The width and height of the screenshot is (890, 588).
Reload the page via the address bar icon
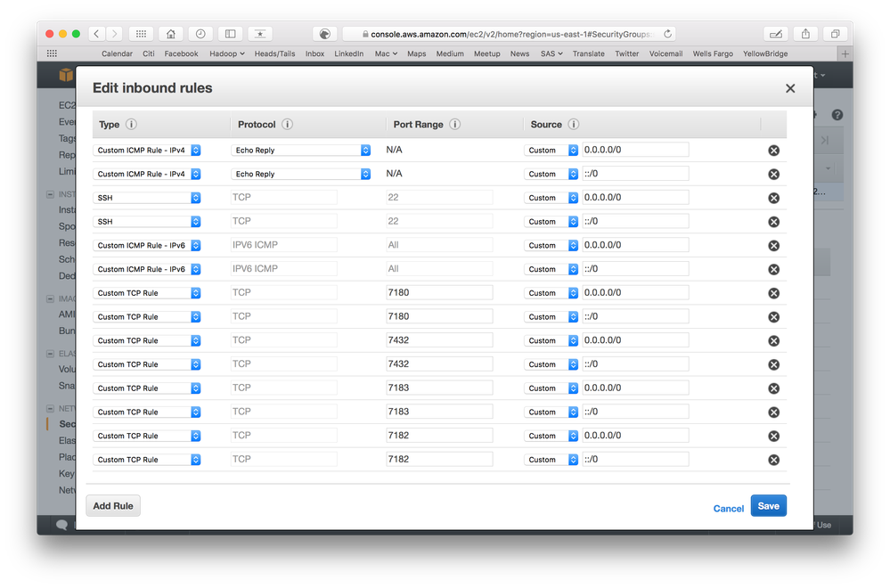[668, 32]
